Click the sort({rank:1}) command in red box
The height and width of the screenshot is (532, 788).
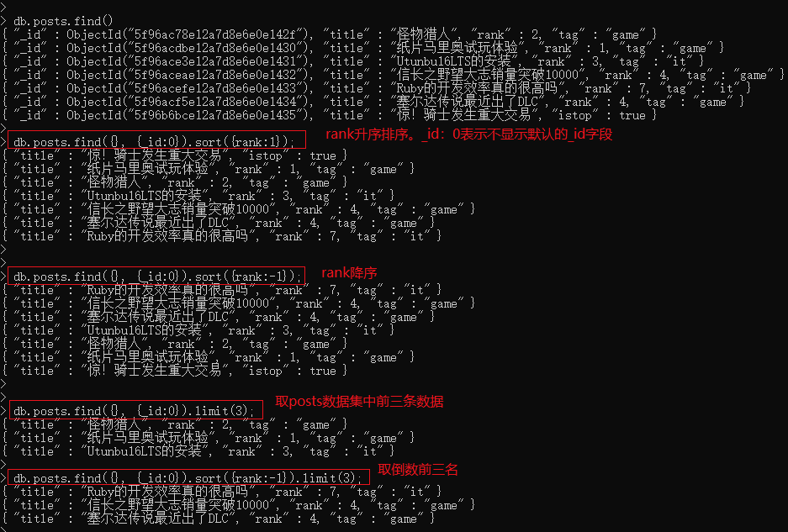tap(156, 140)
